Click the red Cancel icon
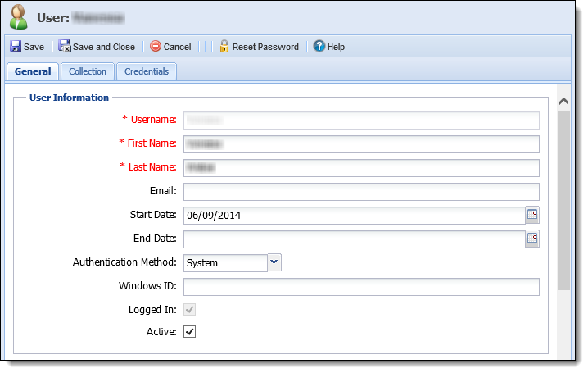 click(156, 46)
